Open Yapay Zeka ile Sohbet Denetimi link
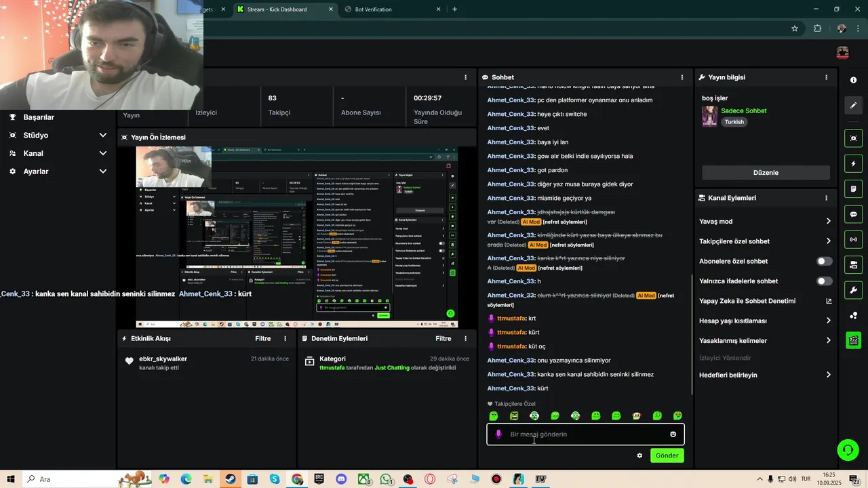The width and height of the screenshot is (868, 488). [x=765, y=301]
